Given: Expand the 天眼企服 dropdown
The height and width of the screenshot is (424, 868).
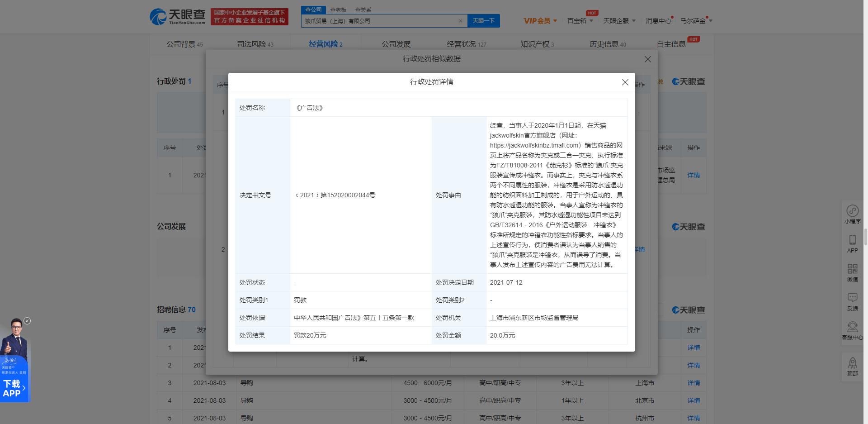Looking at the screenshot, I should point(619,21).
